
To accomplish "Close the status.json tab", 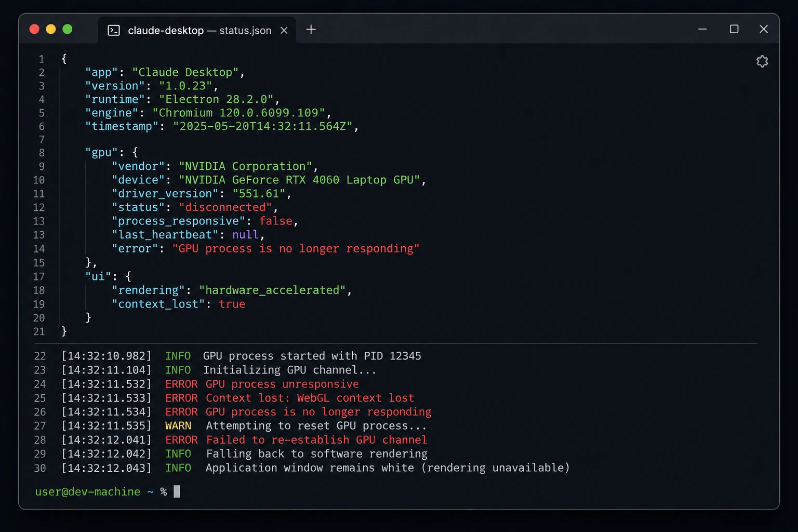I will point(284,31).
